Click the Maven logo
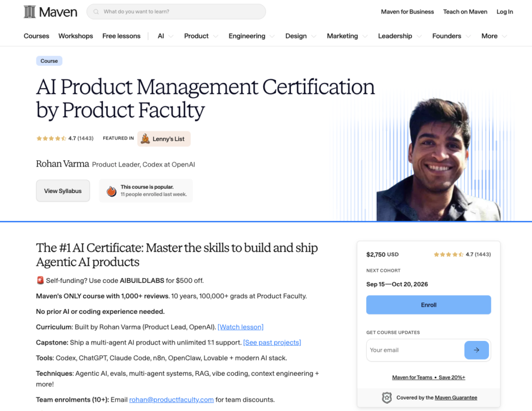532x411 pixels. pyautogui.click(x=50, y=12)
